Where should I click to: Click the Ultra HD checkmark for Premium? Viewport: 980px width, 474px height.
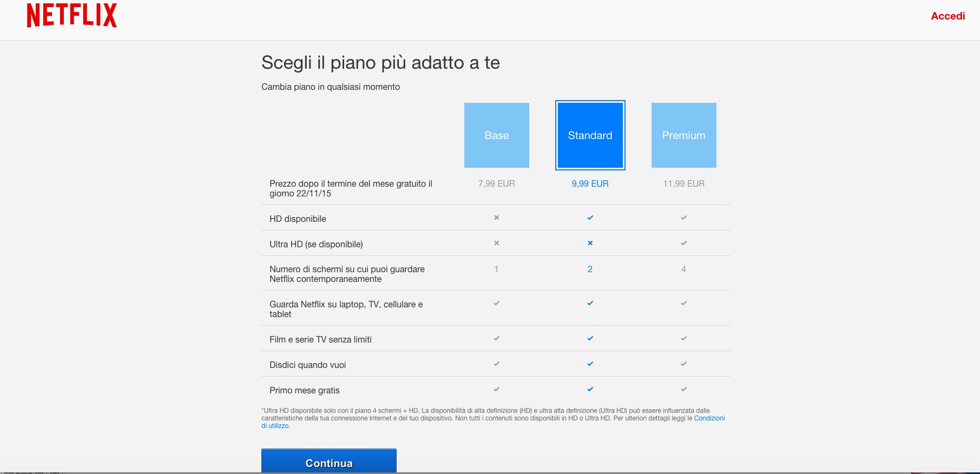[x=683, y=243]
